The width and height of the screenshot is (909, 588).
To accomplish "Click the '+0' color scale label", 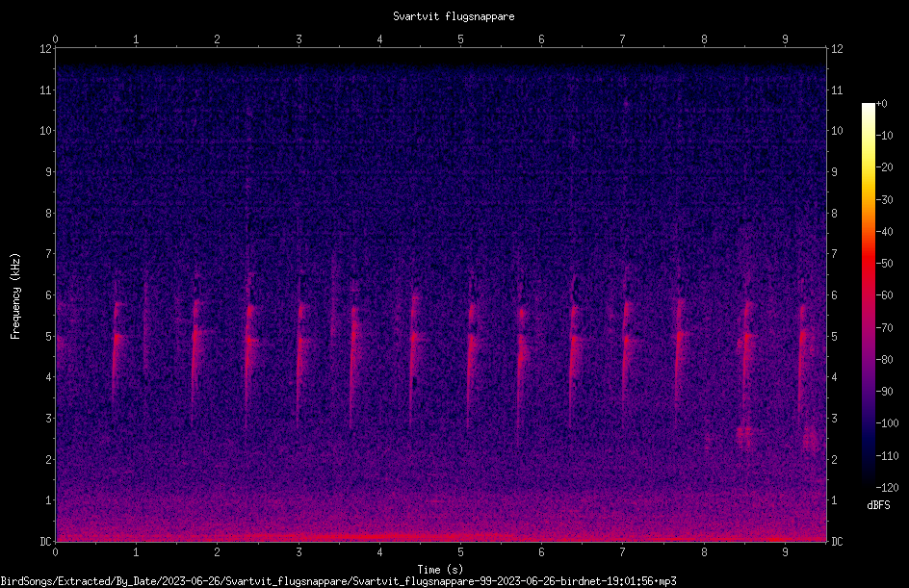I will click(x=881, y=104).
